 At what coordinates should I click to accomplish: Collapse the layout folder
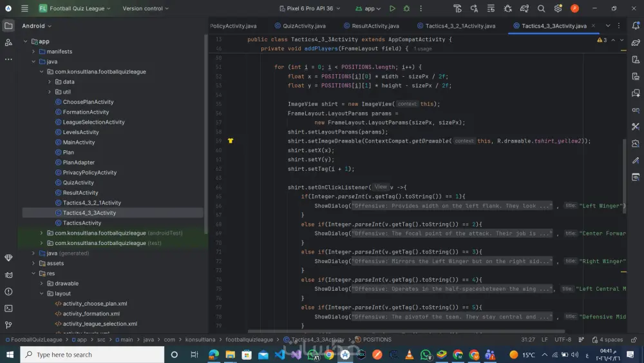[x=41, y=293]
